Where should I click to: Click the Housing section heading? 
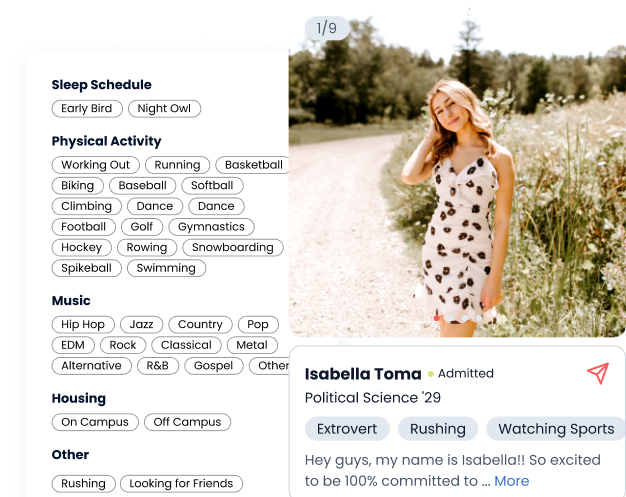79,398
